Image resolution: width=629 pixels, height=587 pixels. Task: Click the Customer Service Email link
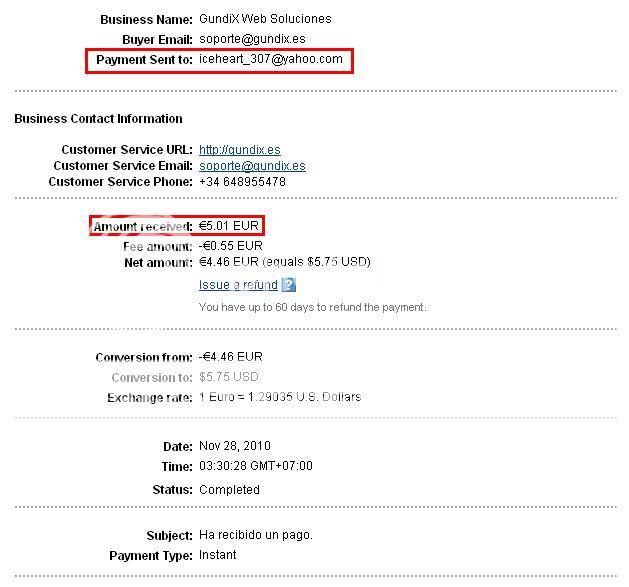252,166
